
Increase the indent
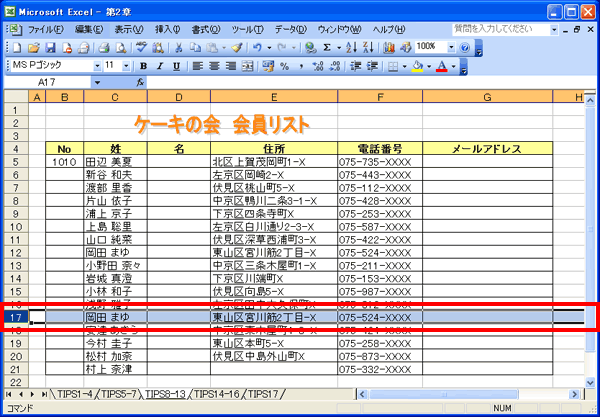(372, 67)
